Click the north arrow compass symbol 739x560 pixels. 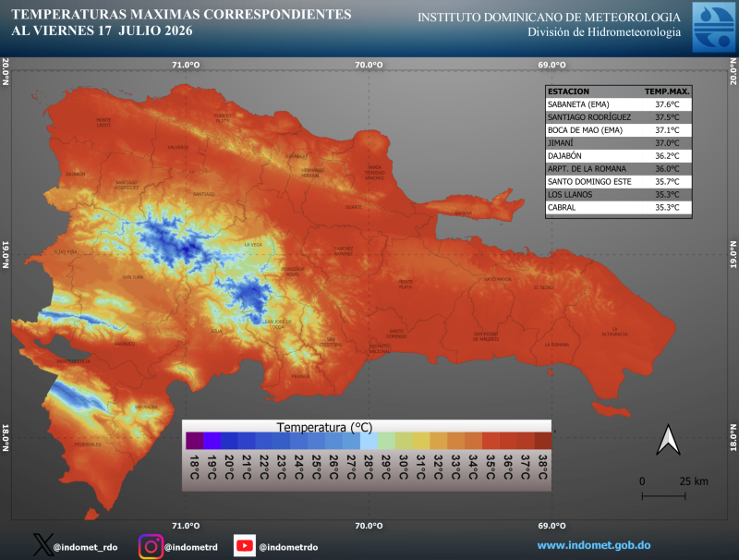tap(668, 439)
